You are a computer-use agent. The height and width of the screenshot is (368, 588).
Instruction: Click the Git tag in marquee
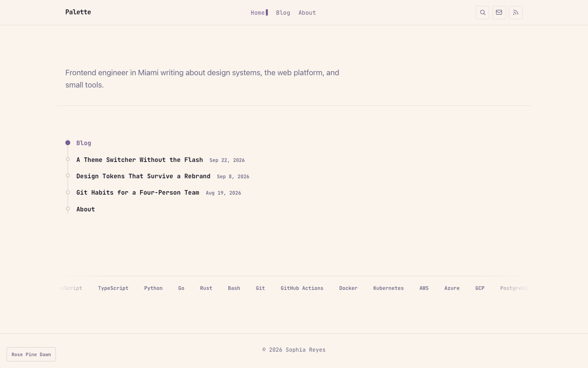pyautogui.click(x=261, y=288)
